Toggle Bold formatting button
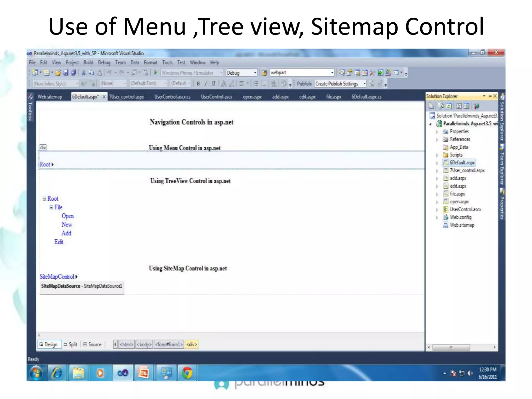532x399 pixels. 198,84
